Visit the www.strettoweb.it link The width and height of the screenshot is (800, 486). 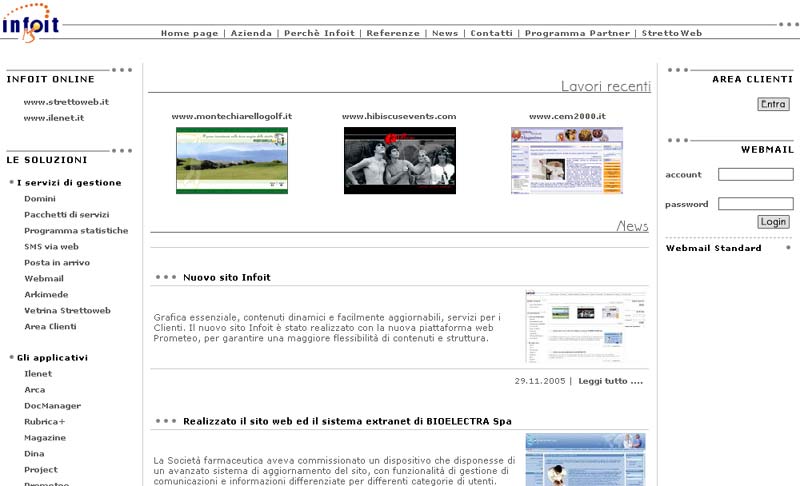(x=66, y=102)
